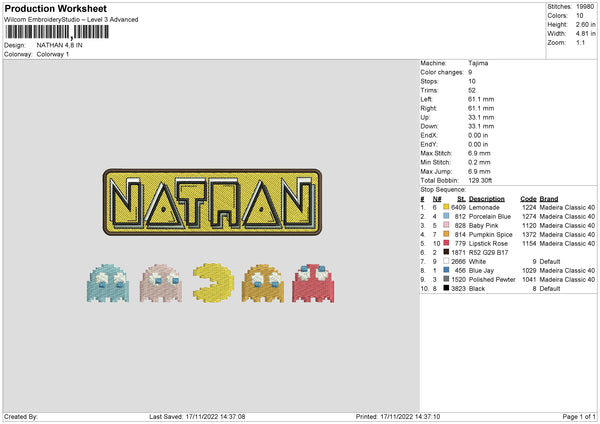Image resolution: width=600 pixels, height=424 pixels.
Task: Click the Max Stitch value 6.9 mm
Action: coord(479,153)
